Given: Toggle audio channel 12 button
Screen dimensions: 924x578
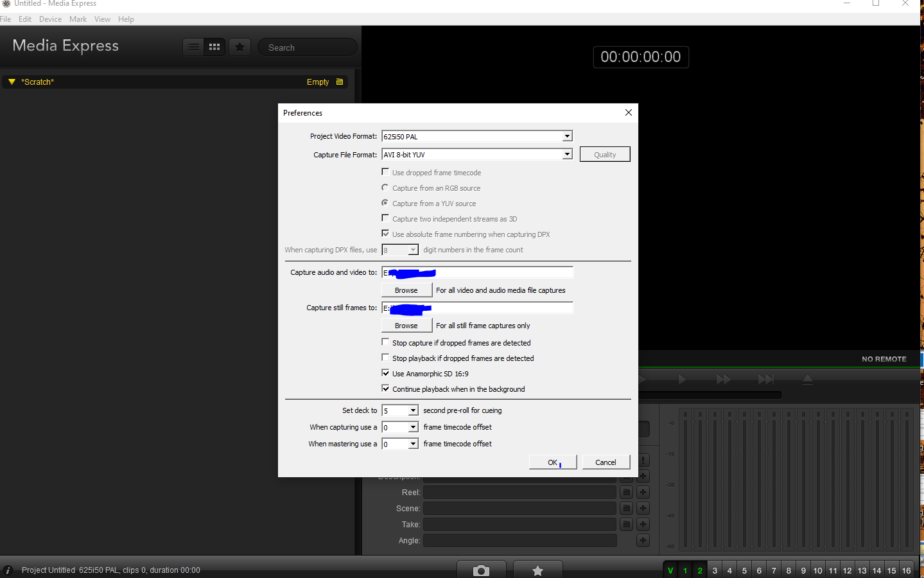Looking at the screenshot, I should tap(847, 570).
